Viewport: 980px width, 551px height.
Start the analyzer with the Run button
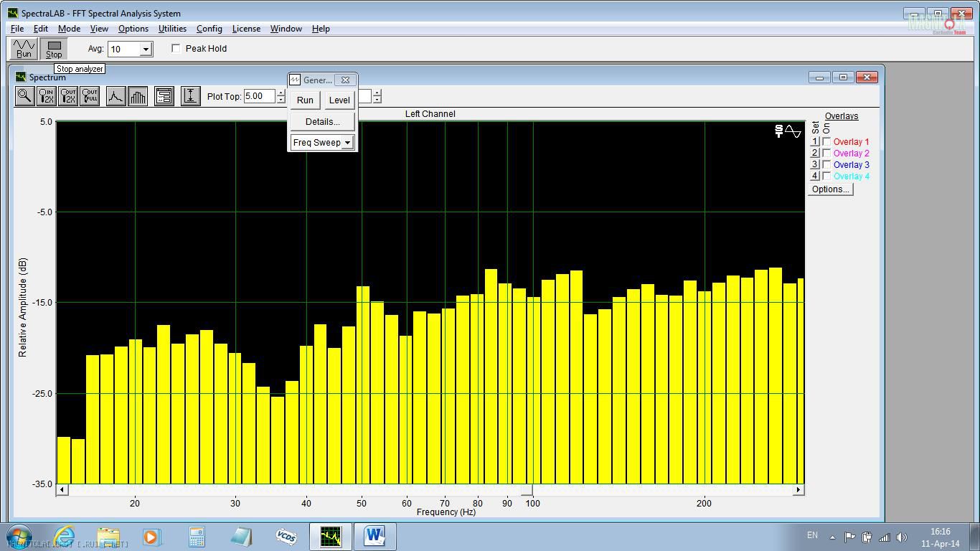pos(24,49)
